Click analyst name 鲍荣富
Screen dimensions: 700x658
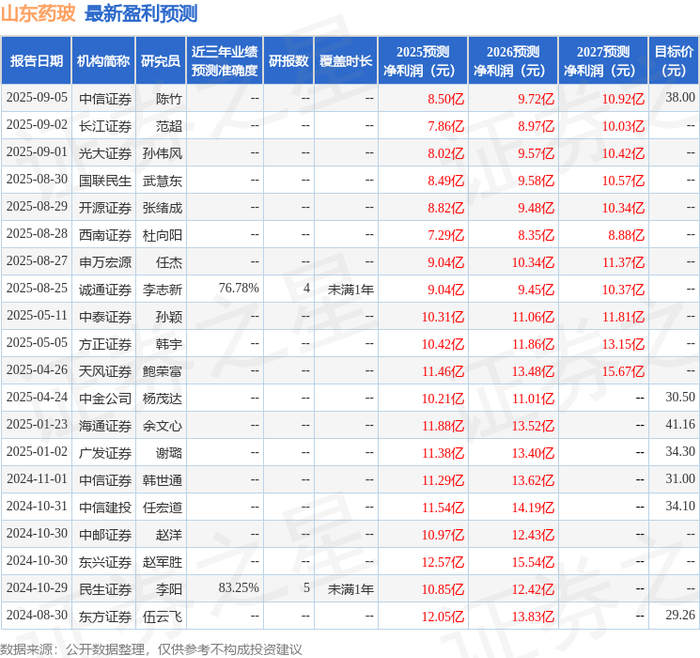pos(162,371)
